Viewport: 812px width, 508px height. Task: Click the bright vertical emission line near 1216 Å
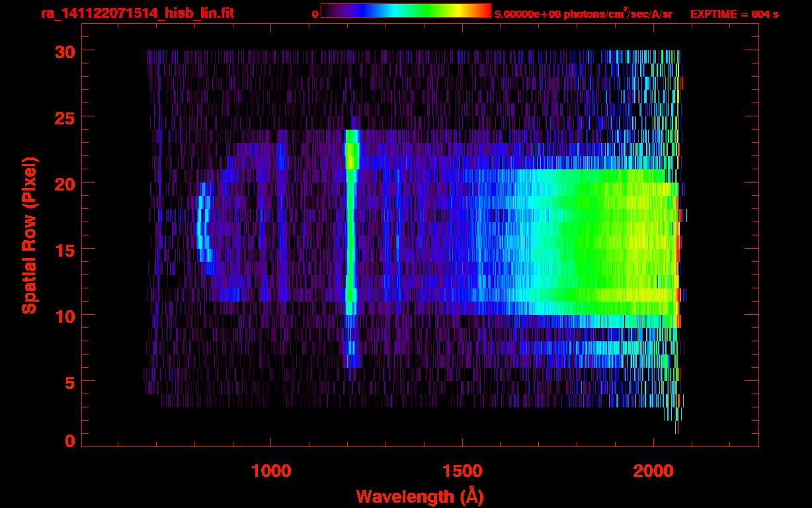(x=351, y=248)
